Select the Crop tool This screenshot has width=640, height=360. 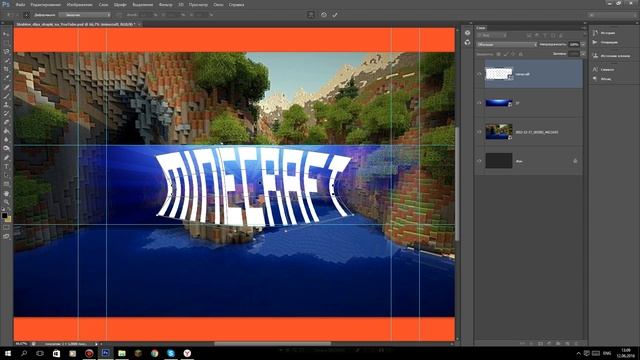pyautogui.click(x=6, y=69)
